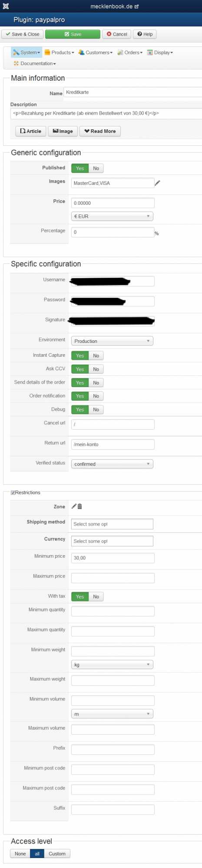Set Published to No
The width and height of the screenshot is (202, 868).
tap(96, 168)
